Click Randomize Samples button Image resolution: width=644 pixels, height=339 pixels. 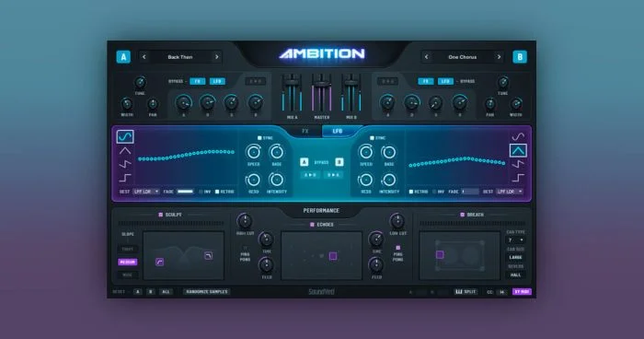pyautogui.click(x=207, y=292)
